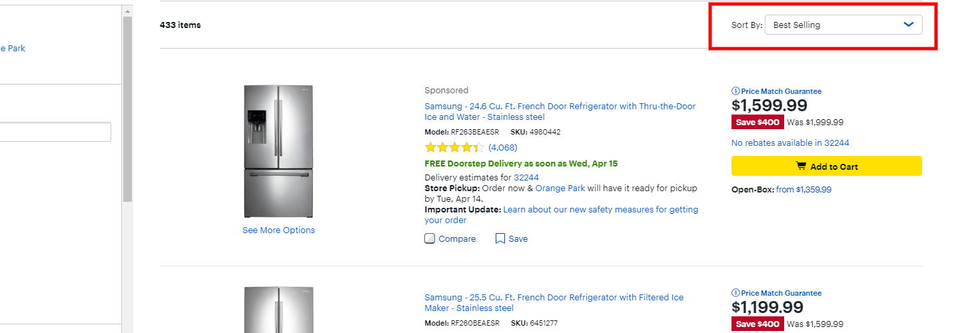Screen dimensions: 980x333
Task: Click the sidebar text input field
Action: point(55,132)
